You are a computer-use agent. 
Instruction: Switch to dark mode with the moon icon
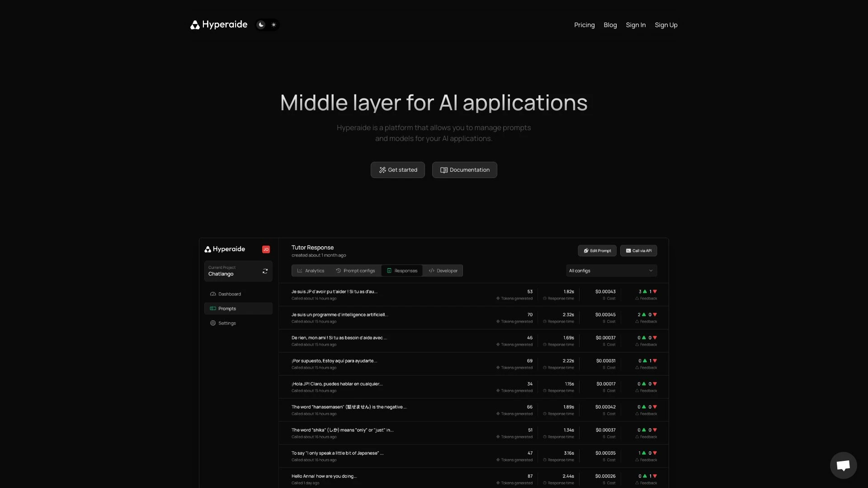coord(261,25)
